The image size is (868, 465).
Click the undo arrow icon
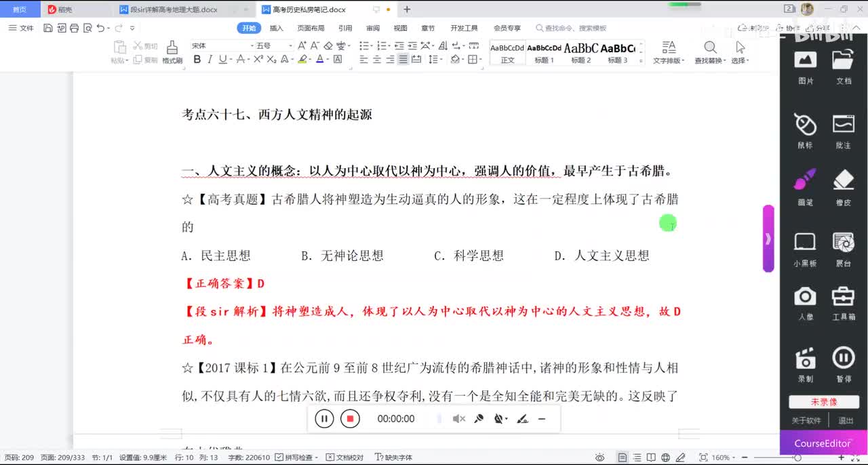tap(100, 28)
